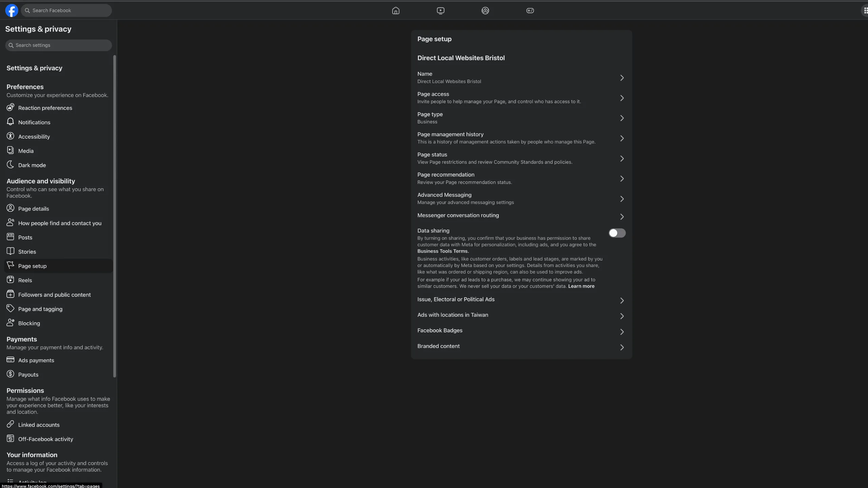
Task: Click the Reels icon in sidebar
Action: pyautogui.click(x=11, y=280)
